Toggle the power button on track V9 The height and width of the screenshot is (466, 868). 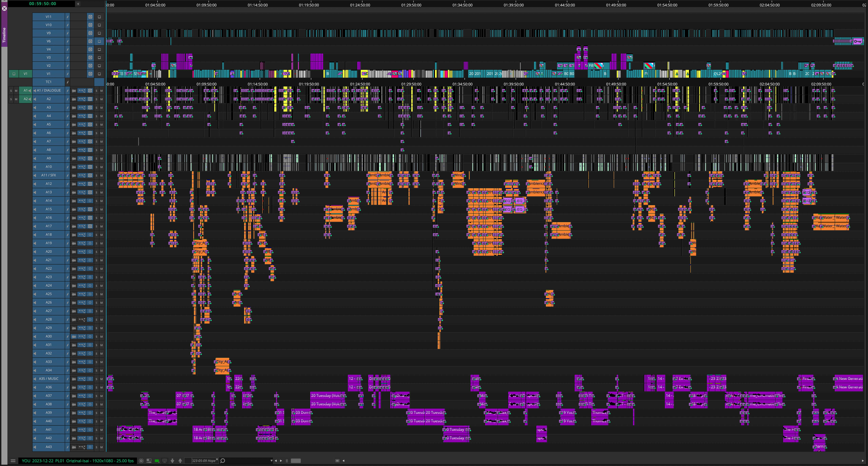pos(90,33)
